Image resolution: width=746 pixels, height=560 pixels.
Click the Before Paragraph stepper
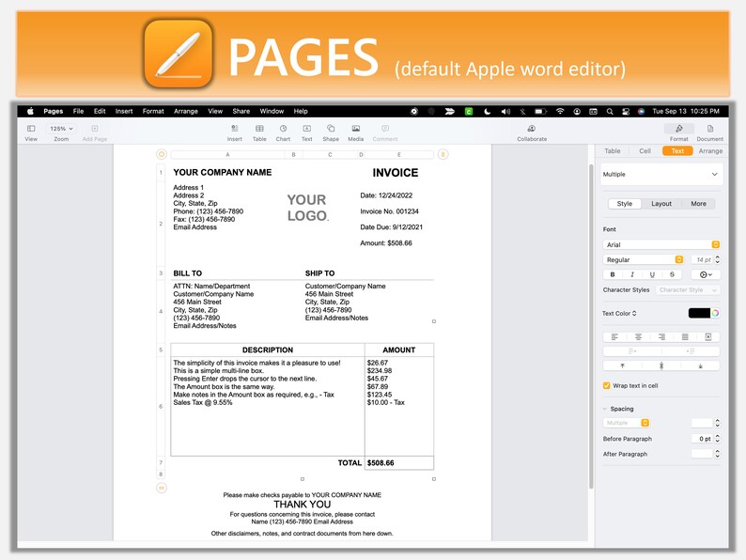pyautogui.click(x=718, y=439)
